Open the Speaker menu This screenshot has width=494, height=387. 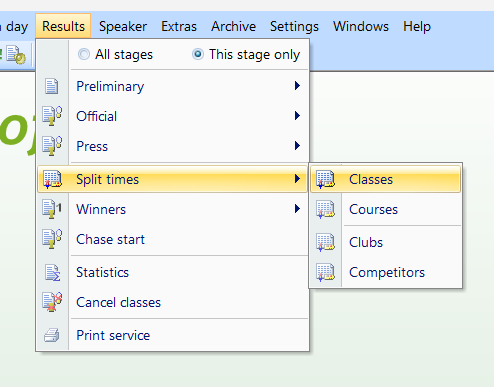pyautogui.click(x=123, y=26)
